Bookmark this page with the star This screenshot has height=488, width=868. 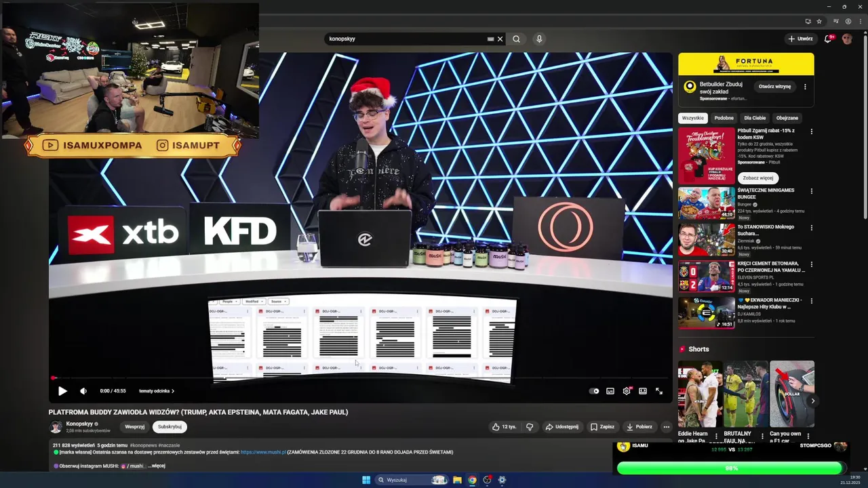819,21
